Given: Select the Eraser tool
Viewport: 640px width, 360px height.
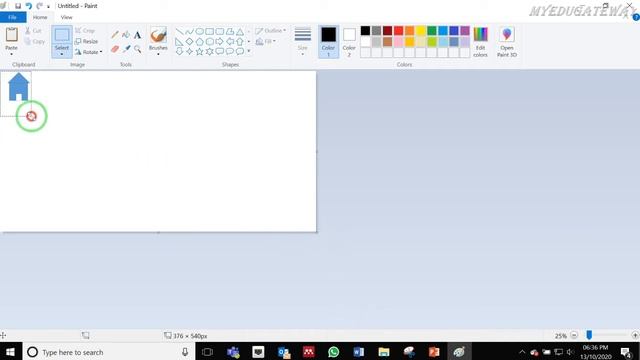Looking at the screenshot, I should [115, 49].
